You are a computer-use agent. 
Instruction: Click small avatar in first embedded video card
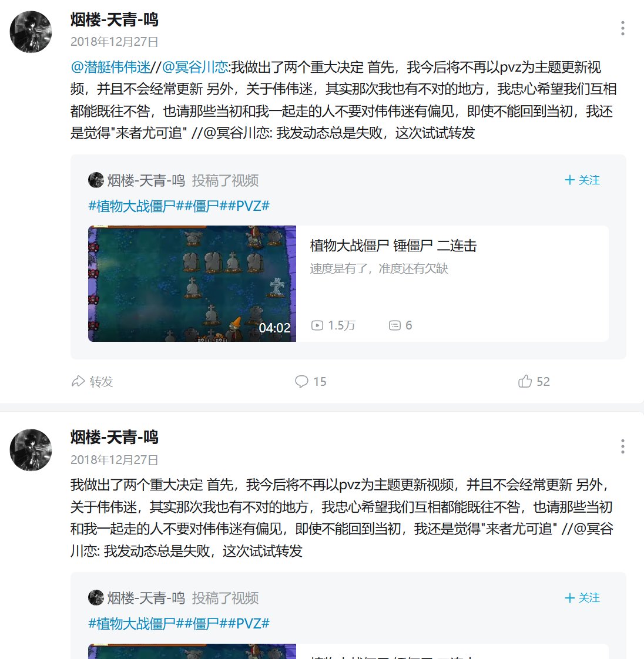96,180
